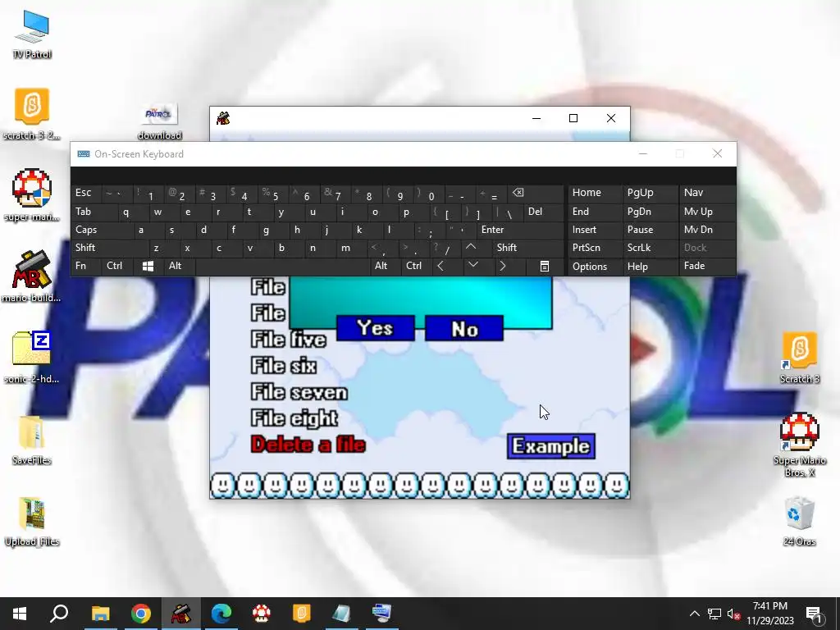This screenshot has height=630, width=840.
Task: Select the download TV Patrol file icon
Action: point(159,121)
